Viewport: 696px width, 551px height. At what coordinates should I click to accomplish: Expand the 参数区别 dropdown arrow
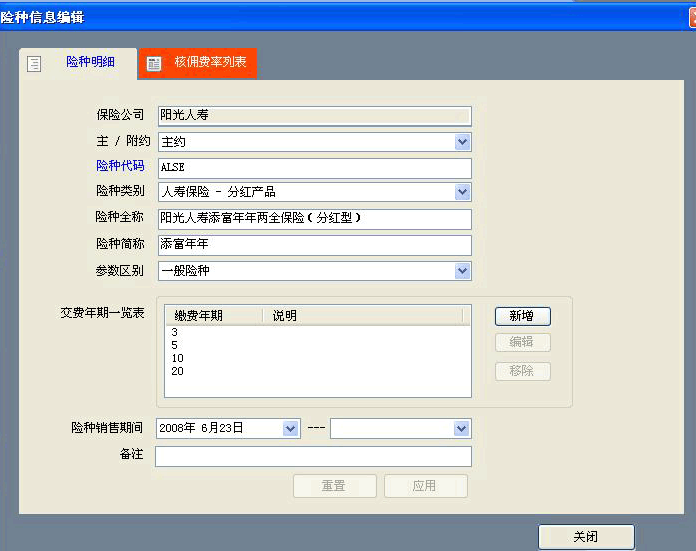[x=463, y=271]
